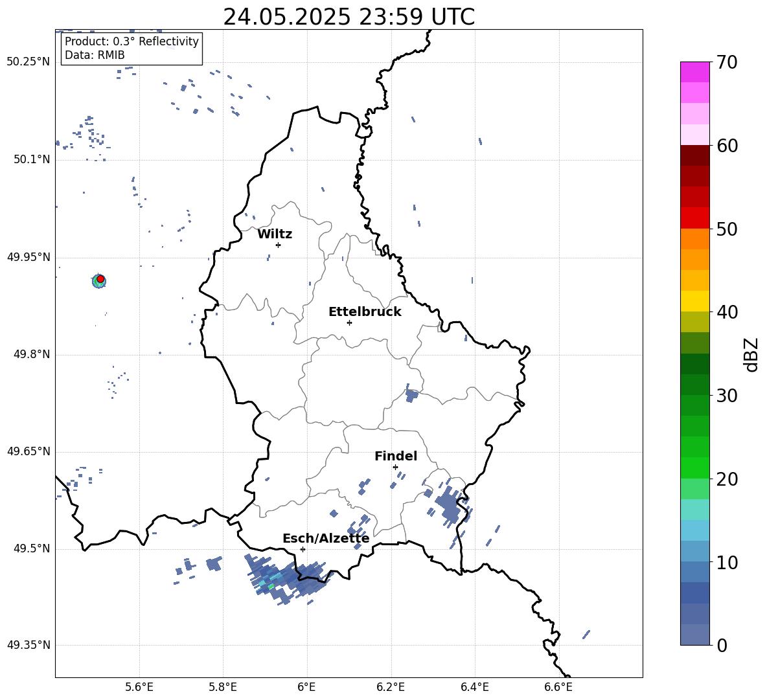Click the colorbar tick value 50

(x=727, y=229)
